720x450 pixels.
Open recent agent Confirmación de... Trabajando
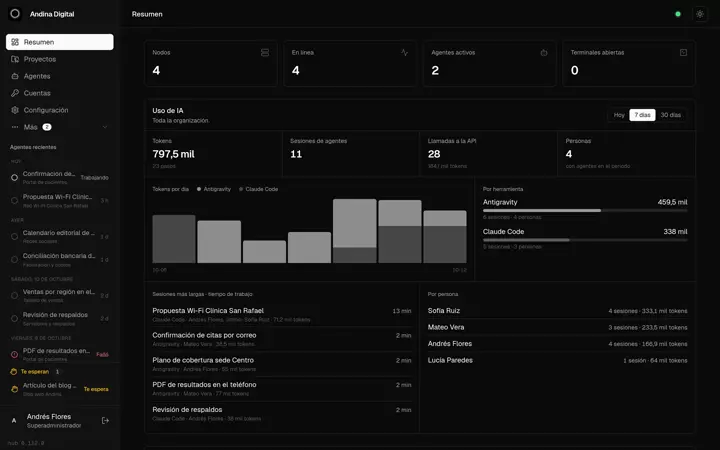(x=60, y=177)
